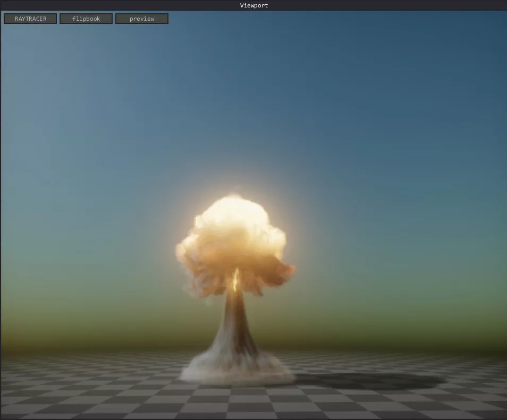Click the white smoke ring at the base
The height and width of the screenshot is (420, 507).
[236, 372]
